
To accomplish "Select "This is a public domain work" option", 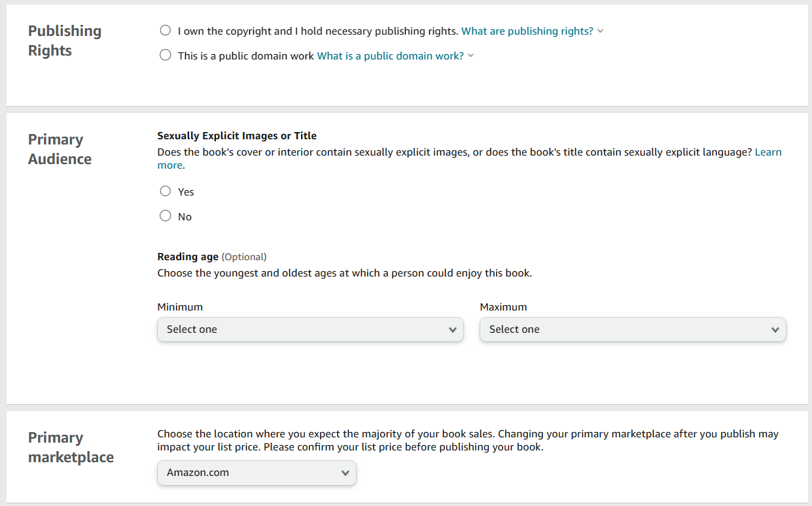I will 166,56.
